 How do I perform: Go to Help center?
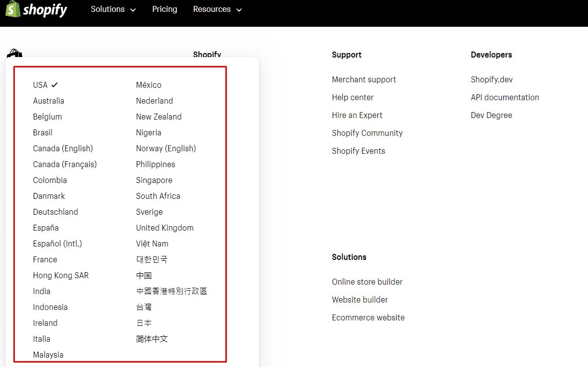coord(353,97)
